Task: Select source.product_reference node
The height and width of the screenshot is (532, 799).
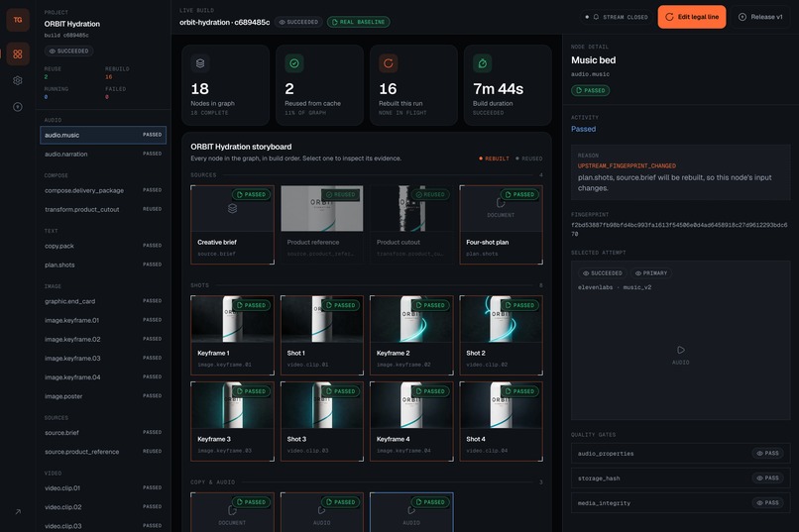Action: click(x=103, y=452)
